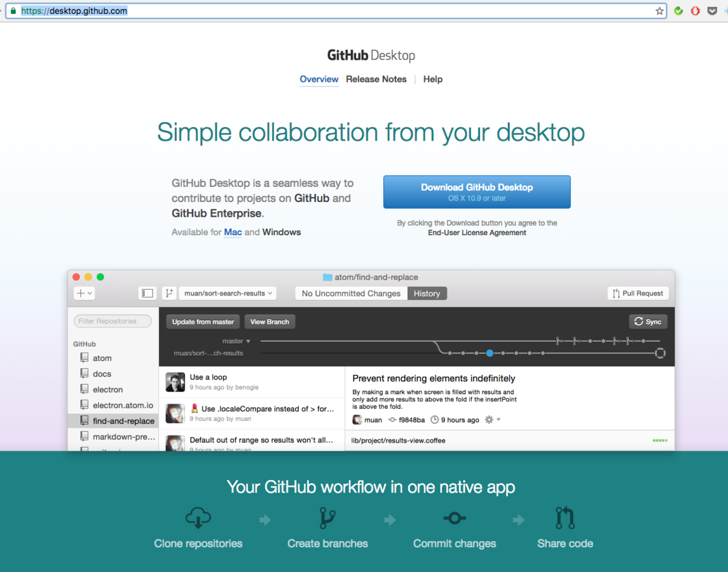This screenshot has height=572, width=728.
Task: Click the Filter Repositories search field
Action: [113, 321]
